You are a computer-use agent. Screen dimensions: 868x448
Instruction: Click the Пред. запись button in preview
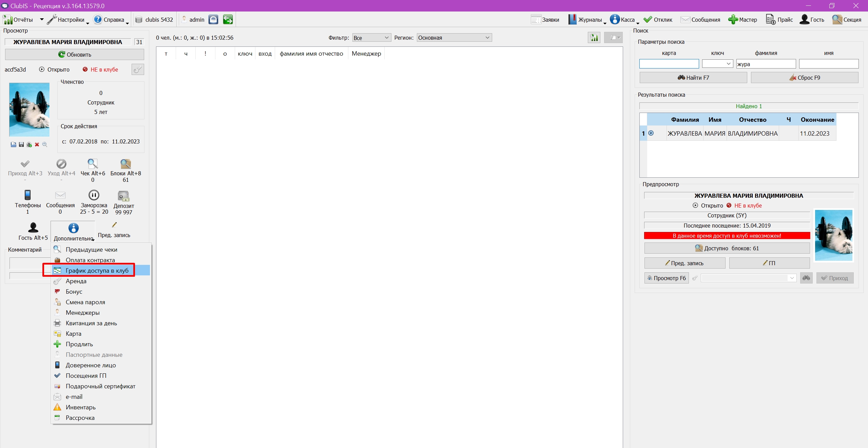[x=684, y=263]
